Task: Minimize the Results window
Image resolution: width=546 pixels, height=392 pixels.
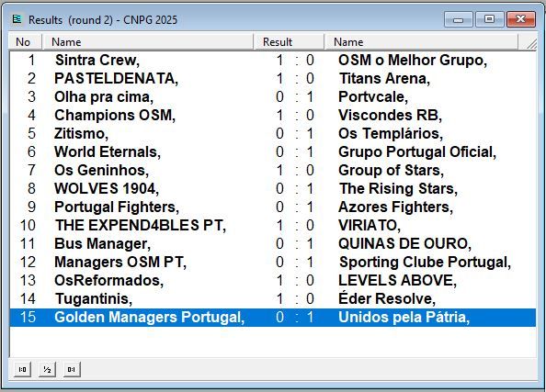Action: click(458, 19)
